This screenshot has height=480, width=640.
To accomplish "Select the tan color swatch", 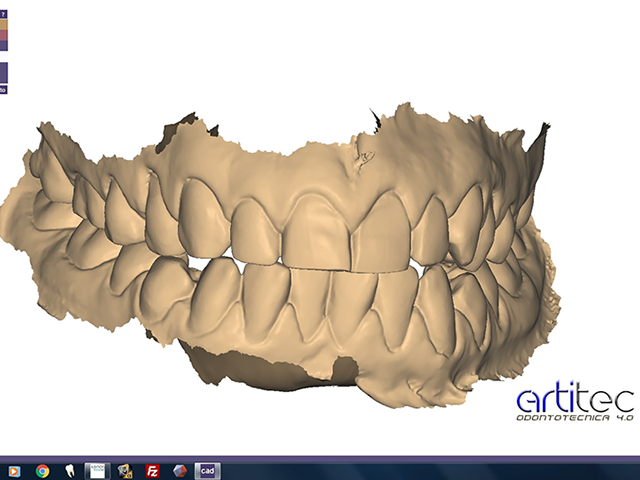I will 4,24.
